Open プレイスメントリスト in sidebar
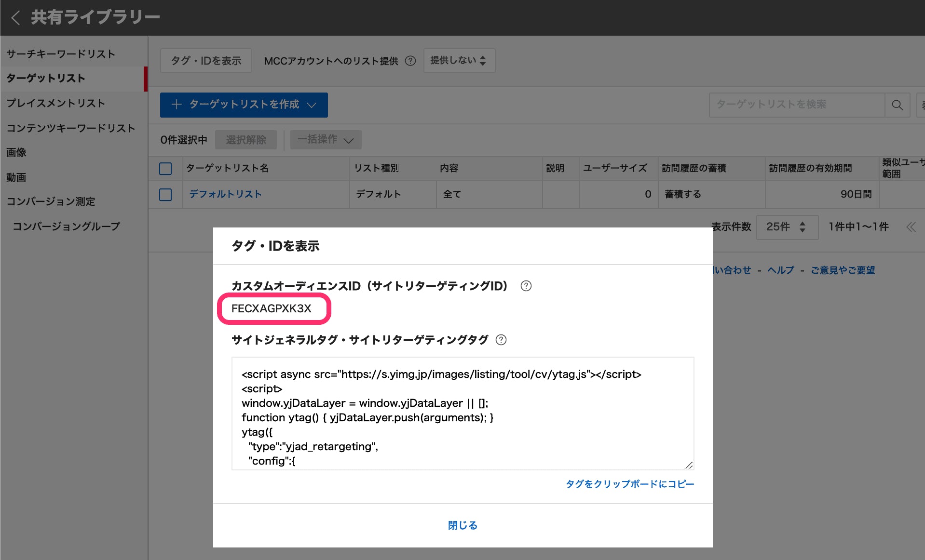 coord(55,103)
